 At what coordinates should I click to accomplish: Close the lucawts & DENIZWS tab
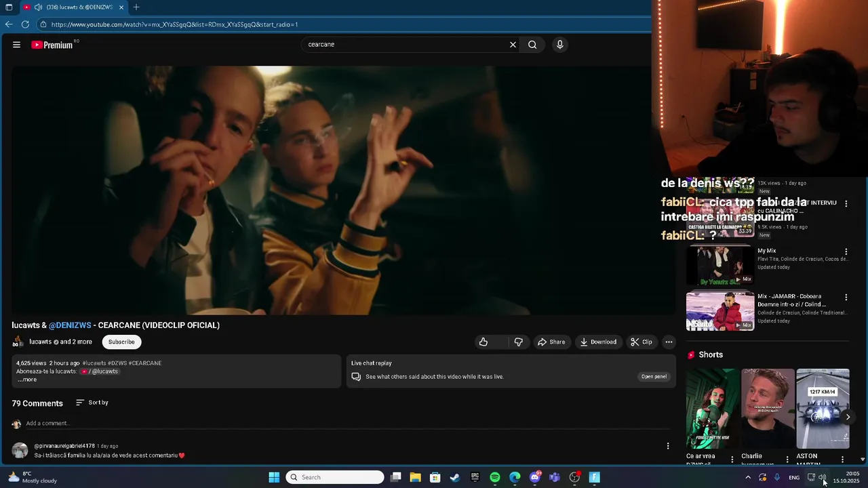coord(121,7)
